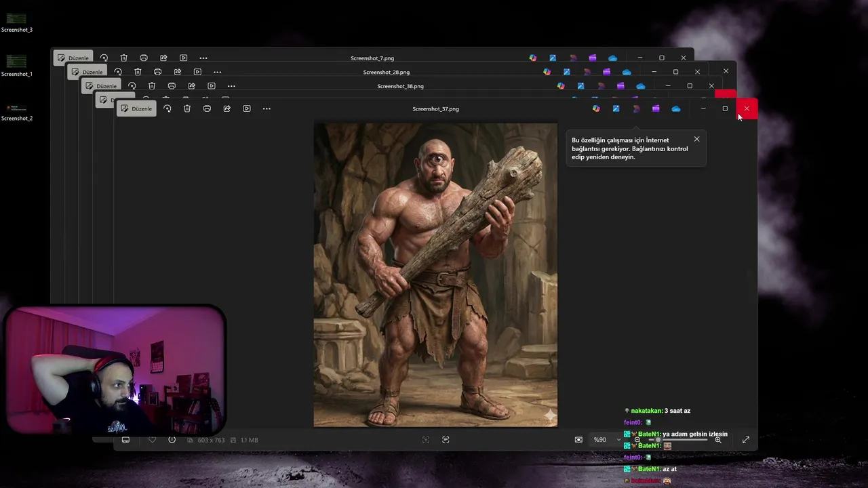
Task: Open the OneDrive cloud icon in Screenshot_37.png window
Action: click(x=676, y=108)
